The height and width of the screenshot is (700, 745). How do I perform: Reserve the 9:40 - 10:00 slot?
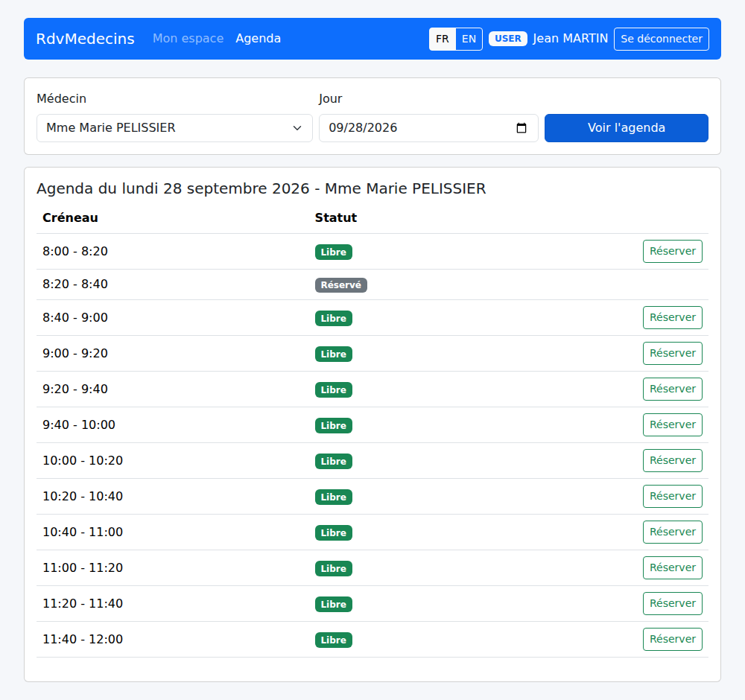(x=672, y=424)
